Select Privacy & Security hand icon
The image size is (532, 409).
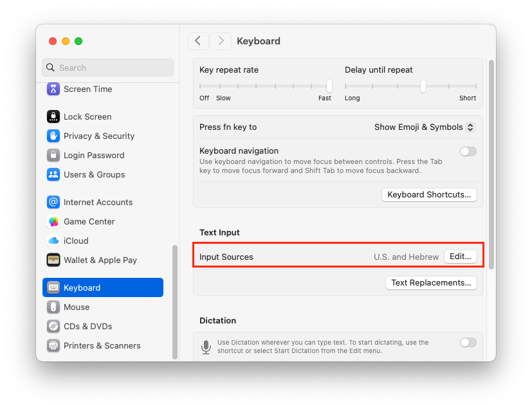[53, 136]
